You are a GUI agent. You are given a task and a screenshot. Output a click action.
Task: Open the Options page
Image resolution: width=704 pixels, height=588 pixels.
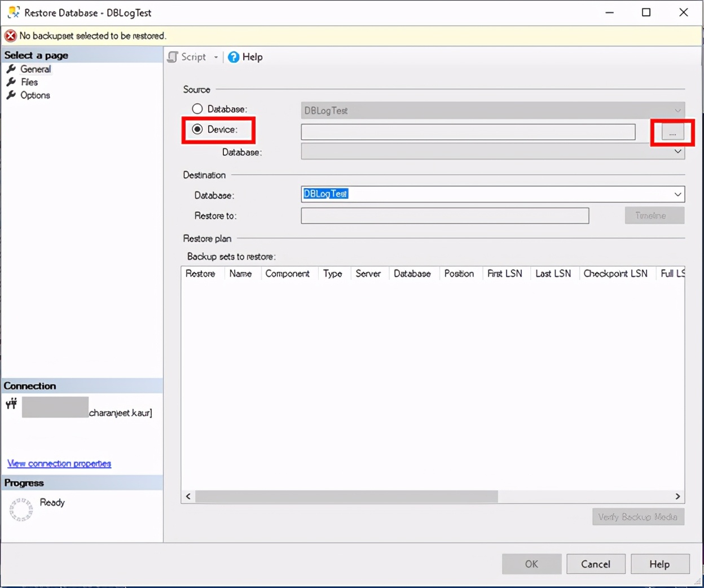[x=35, y=95]
